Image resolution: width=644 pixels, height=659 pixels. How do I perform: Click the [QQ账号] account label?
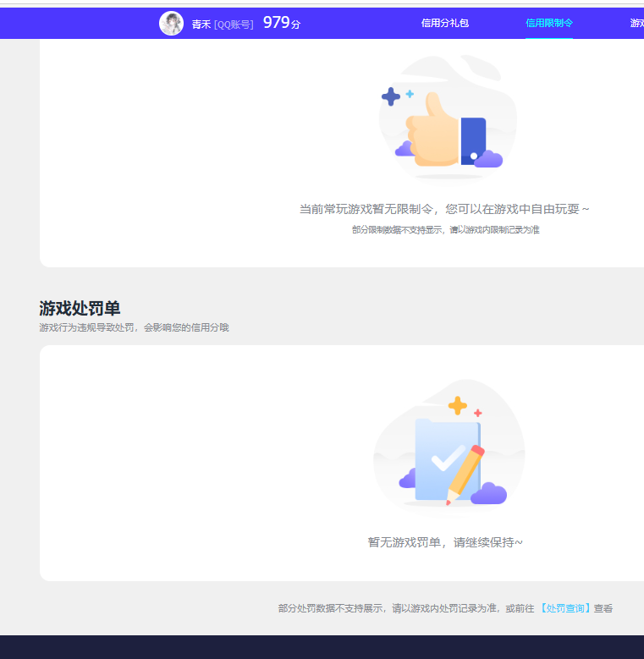(x=234, y=25)
